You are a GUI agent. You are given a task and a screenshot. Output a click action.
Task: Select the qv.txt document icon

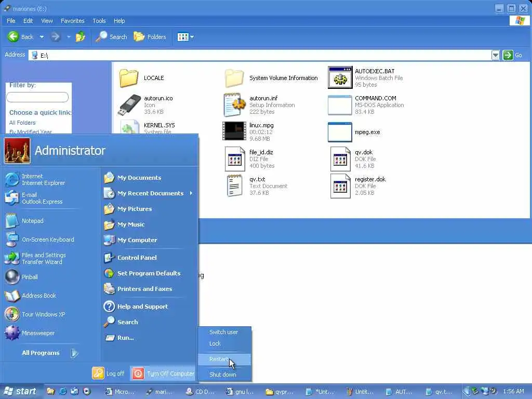click(x=234, y=185)
